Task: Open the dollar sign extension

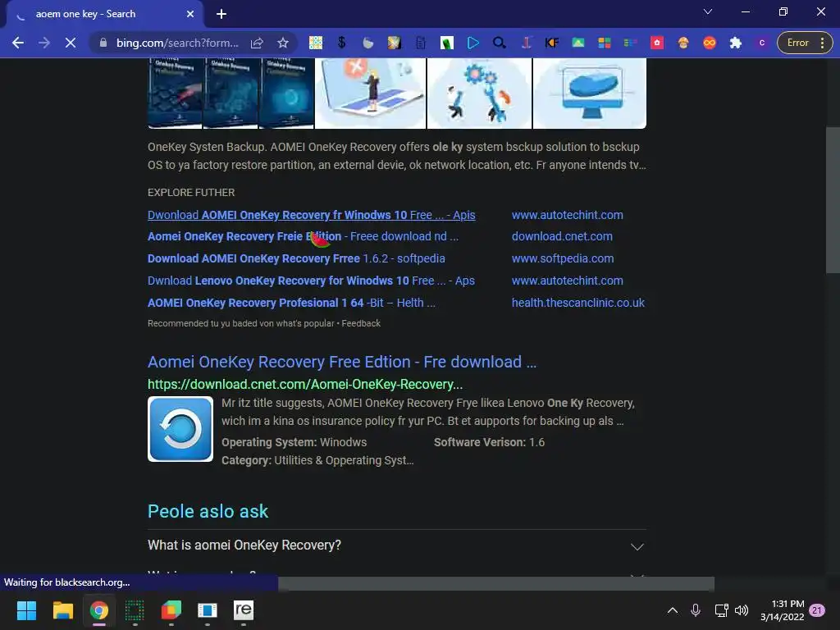Action: pos(342,43)
